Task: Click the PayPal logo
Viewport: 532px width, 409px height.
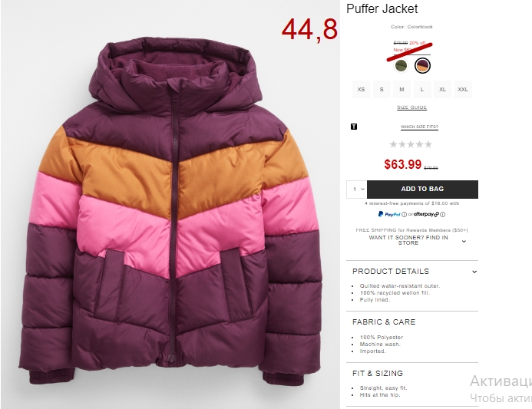Action: [x=389, y=214]
